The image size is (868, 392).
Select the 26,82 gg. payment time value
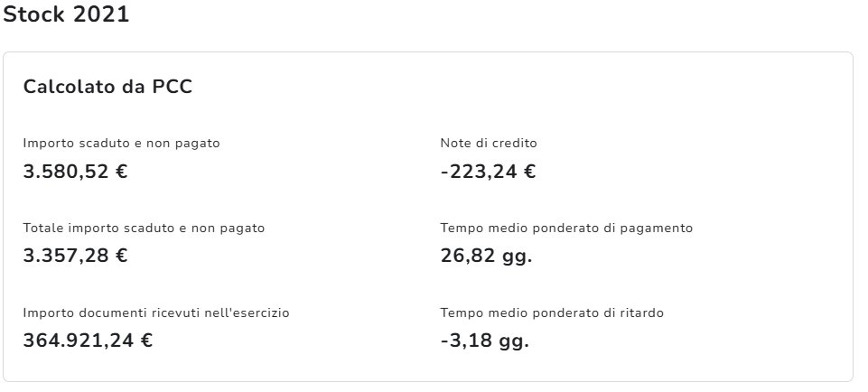(486, 256)
